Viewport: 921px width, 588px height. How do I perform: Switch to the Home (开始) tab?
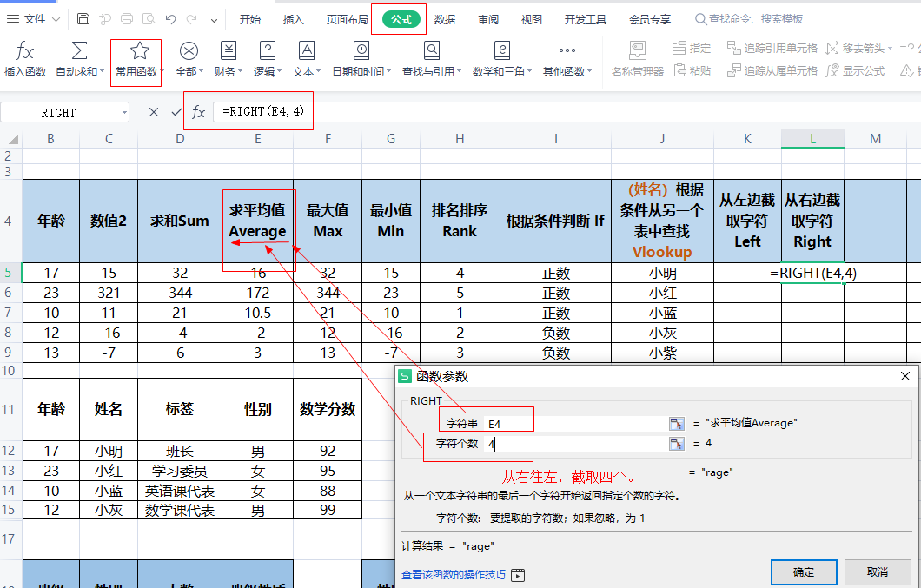point(249,19)
